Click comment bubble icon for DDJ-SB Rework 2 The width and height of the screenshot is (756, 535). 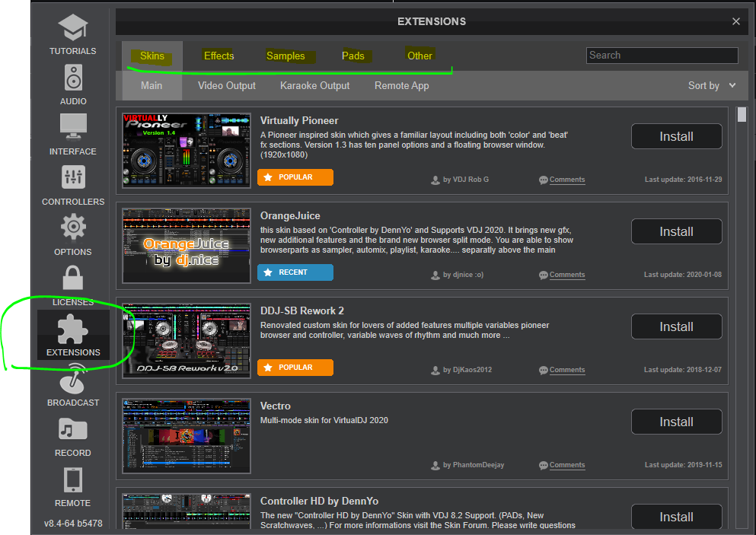(x=544, y=370)
